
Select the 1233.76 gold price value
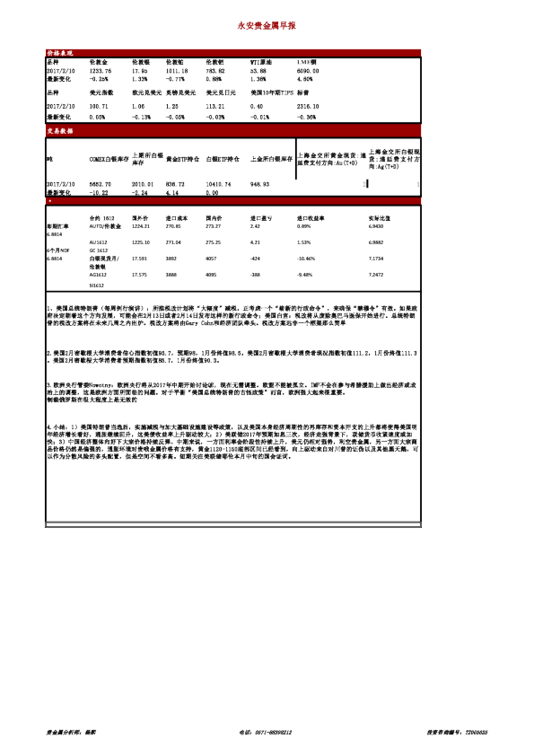tap(101, 71)
